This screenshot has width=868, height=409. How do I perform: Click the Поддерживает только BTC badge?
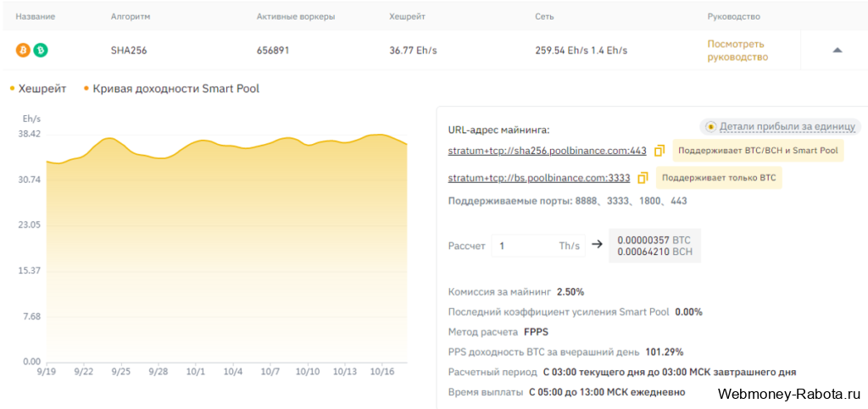719,178
